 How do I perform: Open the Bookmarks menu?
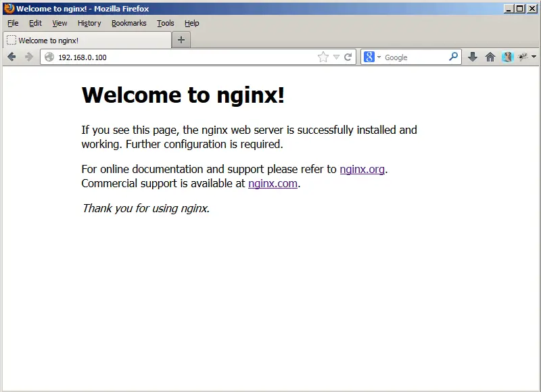[129, 23]
